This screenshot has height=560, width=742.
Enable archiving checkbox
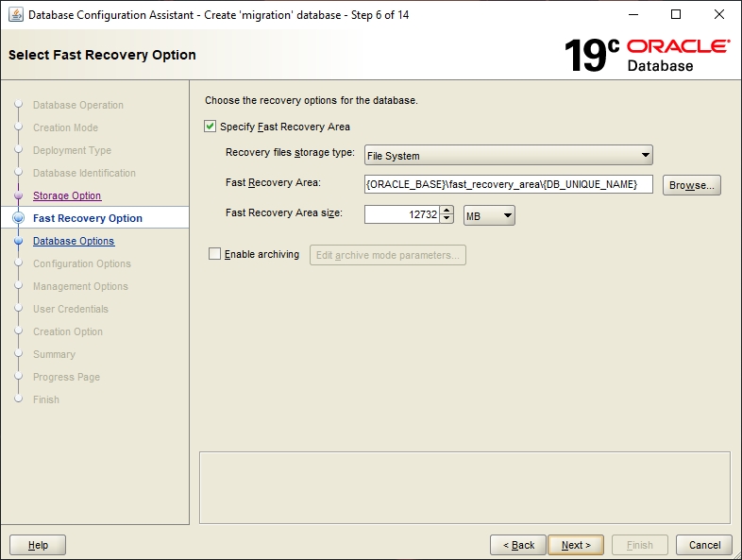(x=214, y=254)
